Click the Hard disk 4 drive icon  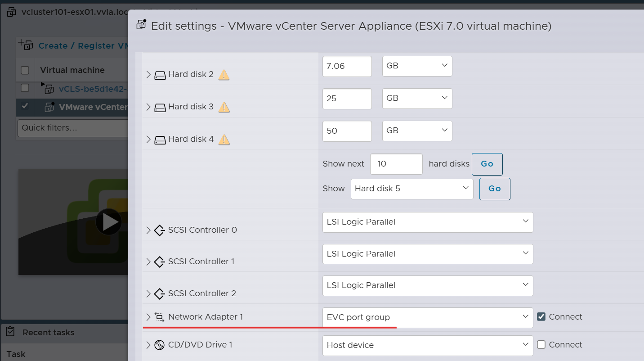pos(160,140)
